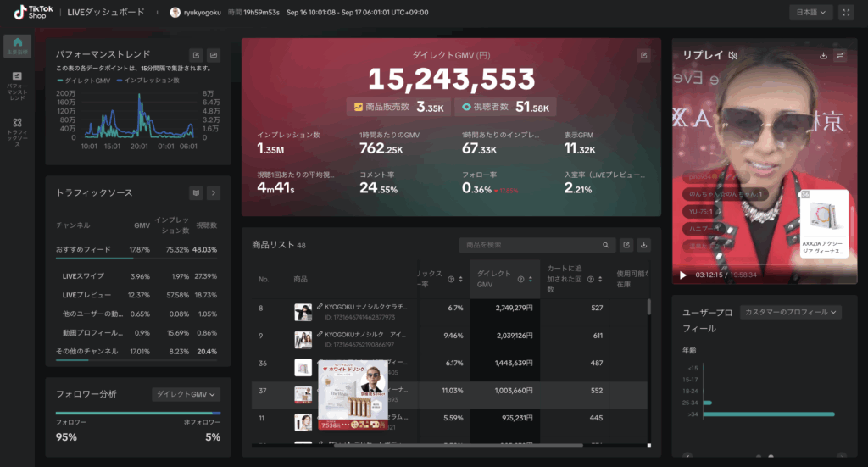Click the chart view icon in パフォーマンストレンド panel

(214, 55)
